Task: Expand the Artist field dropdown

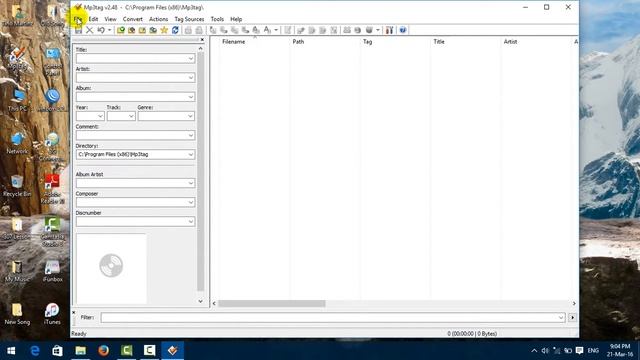Action: tap(191, 78)
